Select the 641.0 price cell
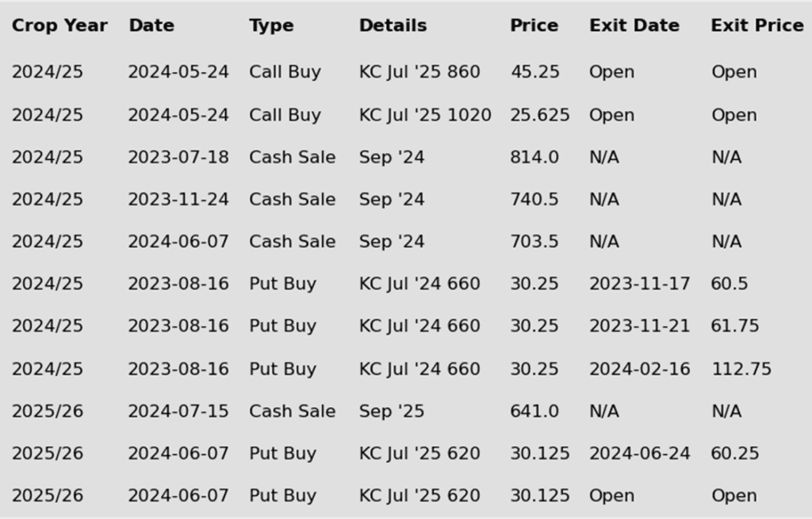The image size is (812, 519). pyautogui.click(x=534, y=411)
